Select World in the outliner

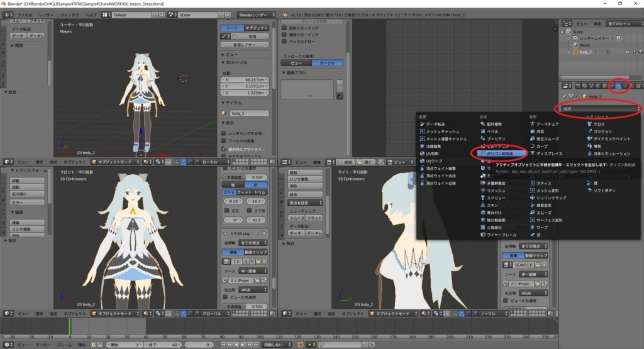(x=584, y=45)
